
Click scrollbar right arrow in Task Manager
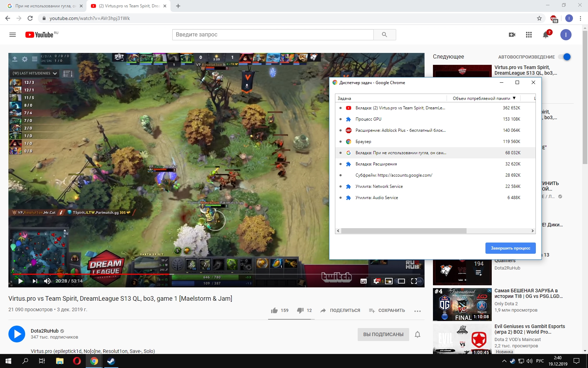click(533, 231)
